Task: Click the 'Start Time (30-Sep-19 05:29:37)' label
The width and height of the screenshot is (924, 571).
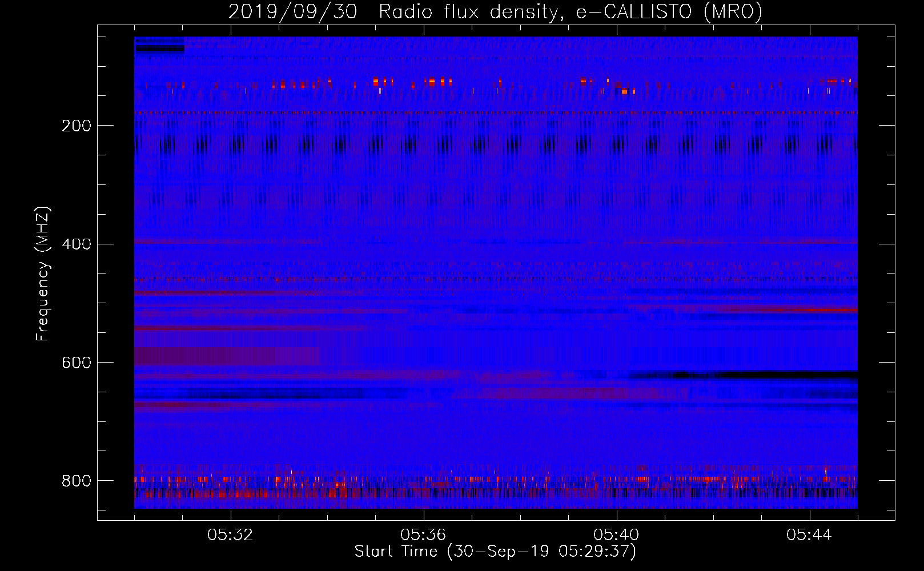Action: pyautogui.click(x=495, y=552)
